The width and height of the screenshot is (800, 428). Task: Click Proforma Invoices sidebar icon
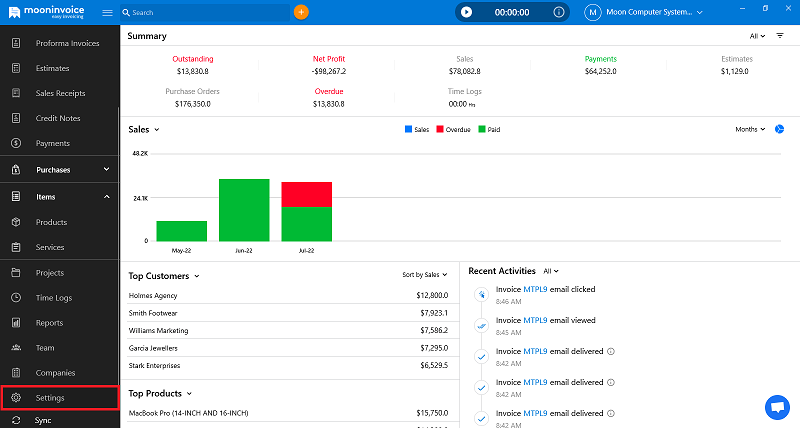tap(16, 43)
